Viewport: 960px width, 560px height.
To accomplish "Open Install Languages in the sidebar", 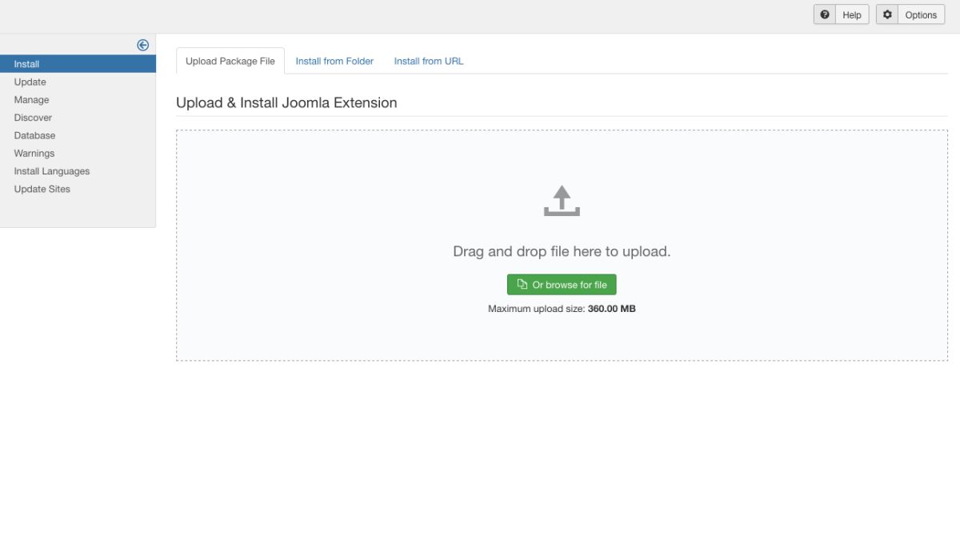I will 78,171.
